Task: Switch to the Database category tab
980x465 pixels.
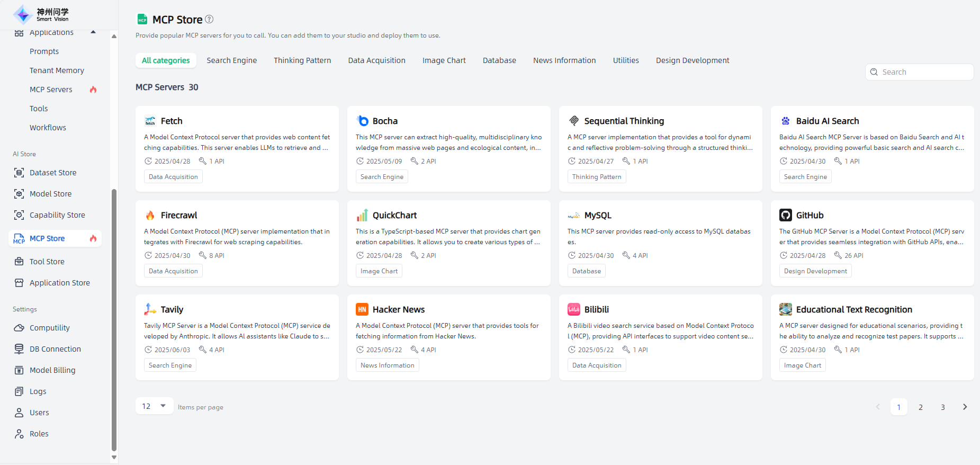Action: point(499,60)
